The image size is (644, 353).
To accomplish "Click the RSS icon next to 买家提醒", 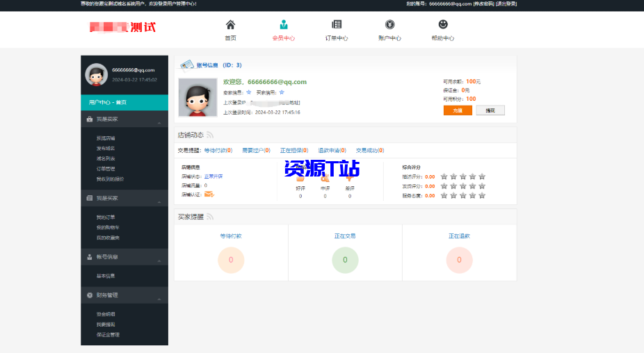I will point(210,217).
